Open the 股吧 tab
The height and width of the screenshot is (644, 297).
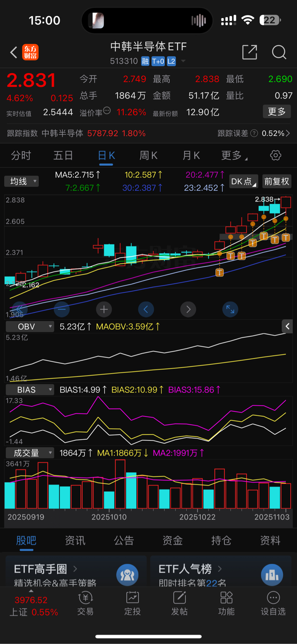click(26, 541)
